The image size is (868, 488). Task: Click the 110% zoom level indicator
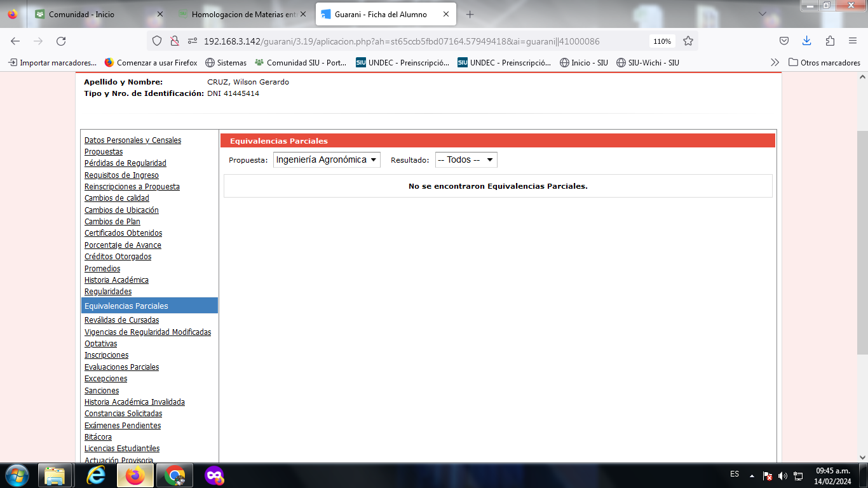(x=662, y=41)
